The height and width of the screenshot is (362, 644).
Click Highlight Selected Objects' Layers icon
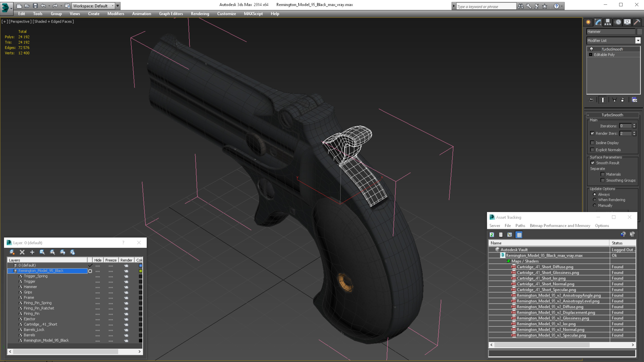click(x=52, y=252)
